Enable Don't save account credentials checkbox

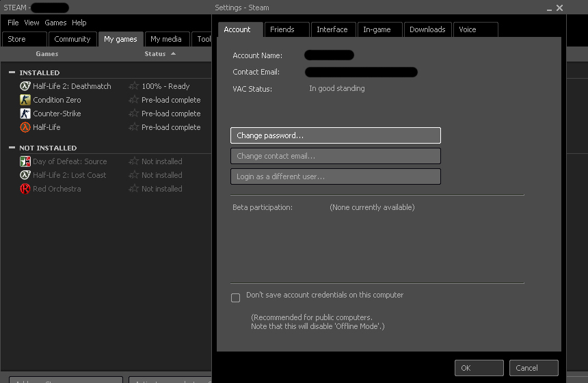pos(235,298)
